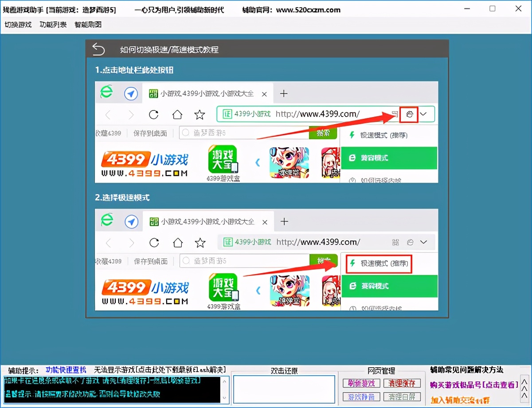Open the 切换游戏 menu
Screen dimensions: 532x408
(18, 25)
